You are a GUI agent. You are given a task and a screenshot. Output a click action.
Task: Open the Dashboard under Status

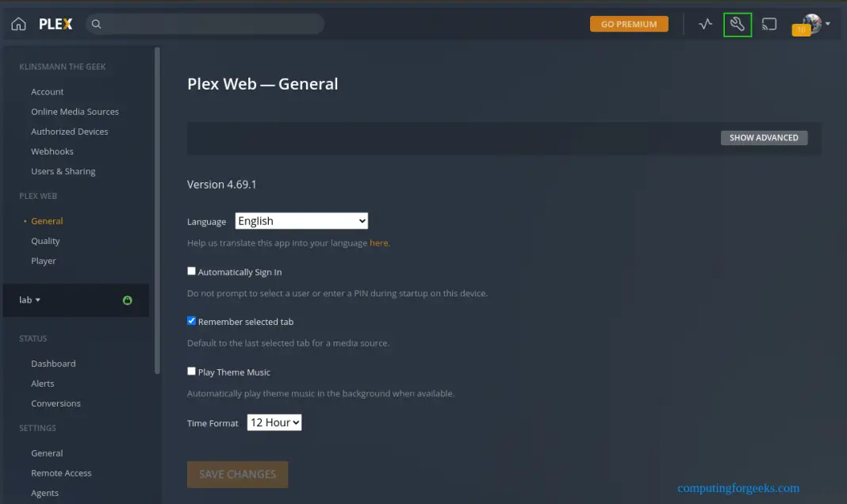[x=53, y=363]
